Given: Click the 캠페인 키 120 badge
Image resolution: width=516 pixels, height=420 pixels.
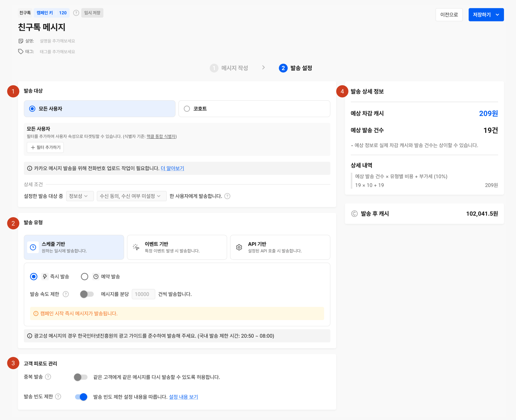Looking at the screenshot, I should click(x=52, y=13).
